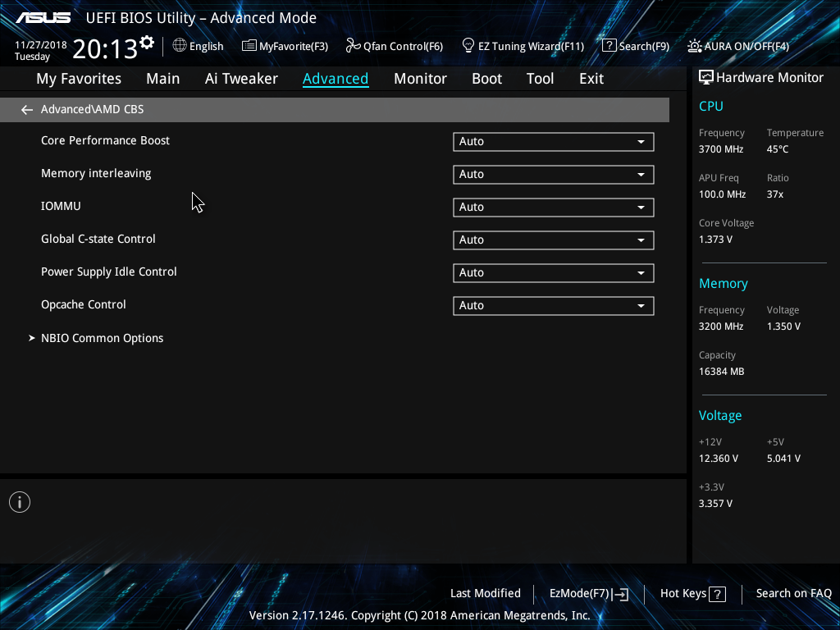Open Opcache Control dropdown
Viewport: 840px width, 630px height.
pyautogui.click(x=554, y=305)
